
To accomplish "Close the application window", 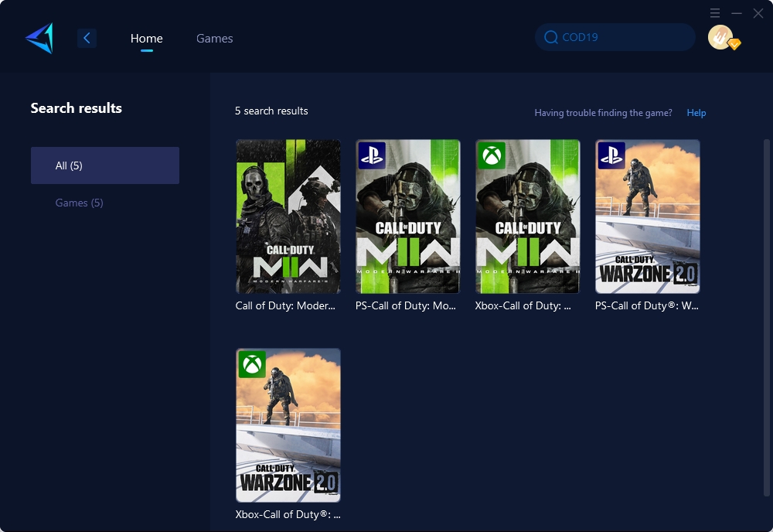I will (758, 13).
